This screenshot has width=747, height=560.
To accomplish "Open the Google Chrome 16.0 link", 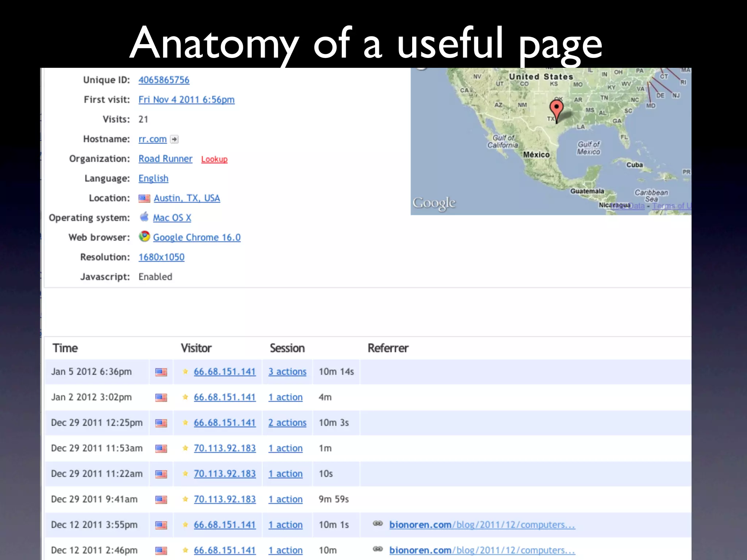I will pos(197,237).
